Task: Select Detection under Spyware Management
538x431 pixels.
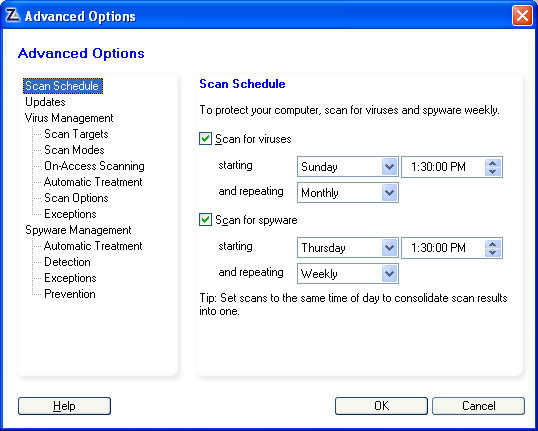Action: (67, 262)
